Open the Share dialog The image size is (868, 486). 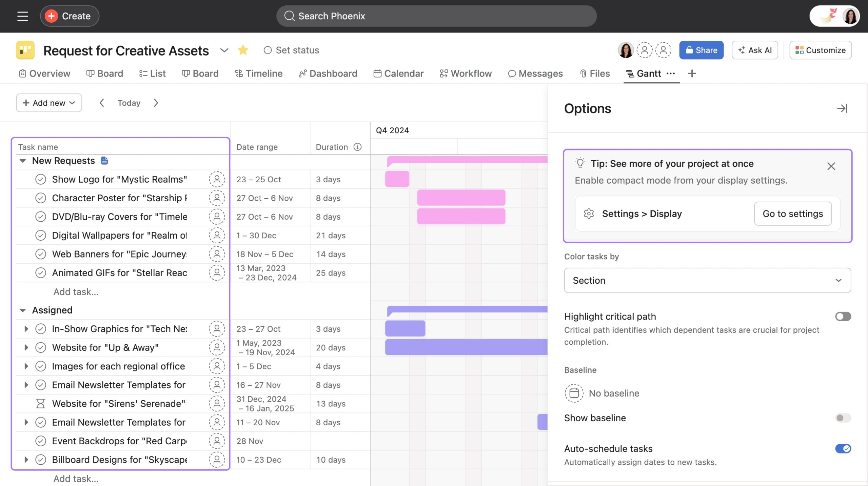tap(701, 50)
